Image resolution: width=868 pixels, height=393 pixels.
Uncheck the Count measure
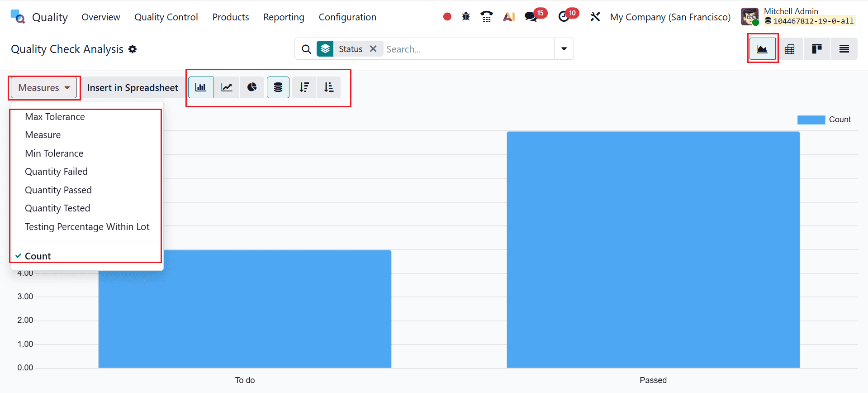tap(38, 256)
